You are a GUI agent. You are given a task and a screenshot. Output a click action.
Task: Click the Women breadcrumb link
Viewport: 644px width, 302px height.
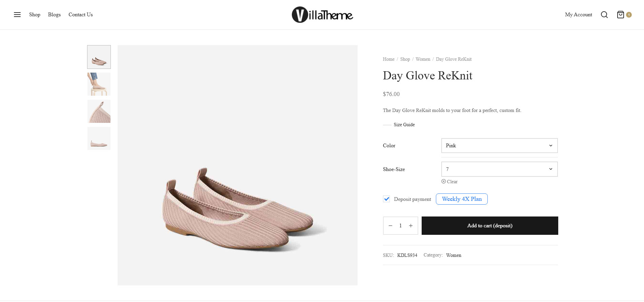423,59
